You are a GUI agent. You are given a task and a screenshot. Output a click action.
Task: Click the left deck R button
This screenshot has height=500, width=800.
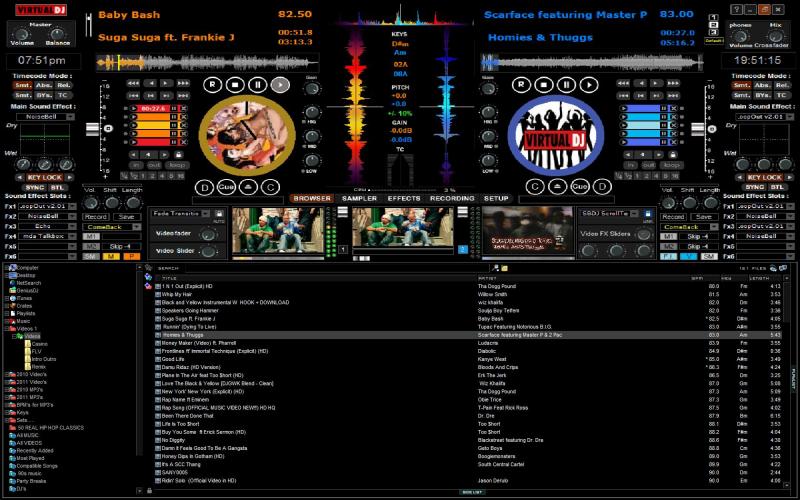(212, 85)
